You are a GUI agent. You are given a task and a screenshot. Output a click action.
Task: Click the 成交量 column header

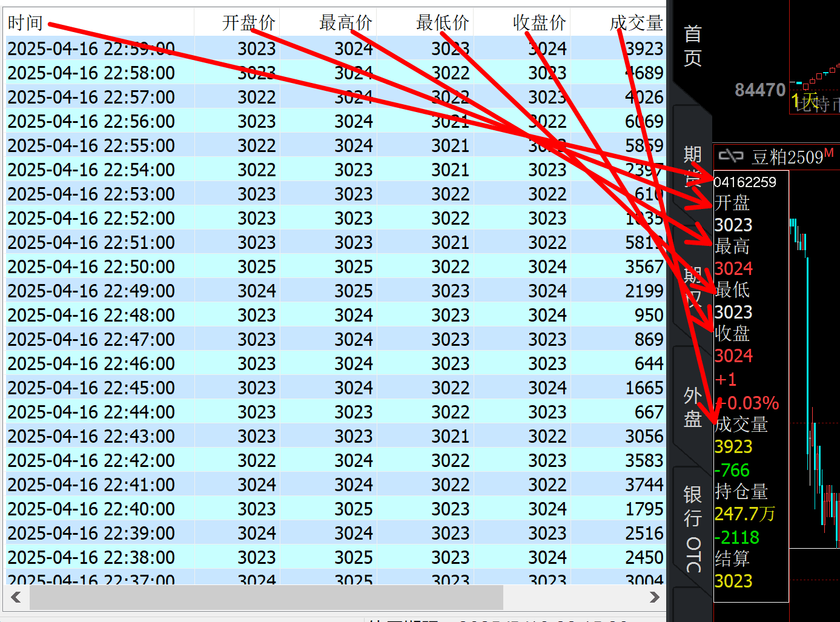coord(636,23)
